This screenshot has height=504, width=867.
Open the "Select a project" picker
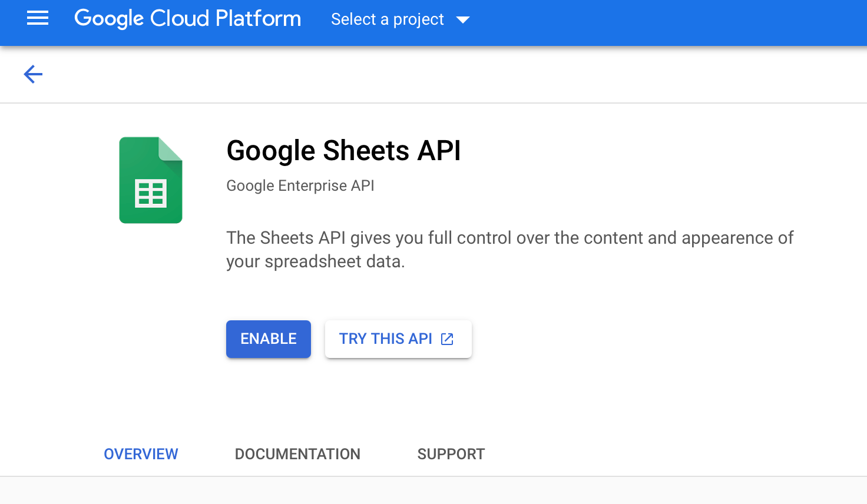387,19
